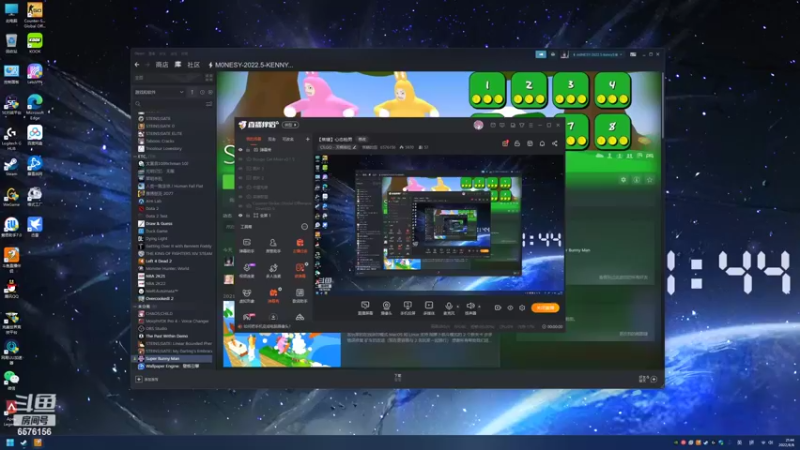800x450 pixels.
Task: Open streaming settings gear near start button
Action: (522, 308)
